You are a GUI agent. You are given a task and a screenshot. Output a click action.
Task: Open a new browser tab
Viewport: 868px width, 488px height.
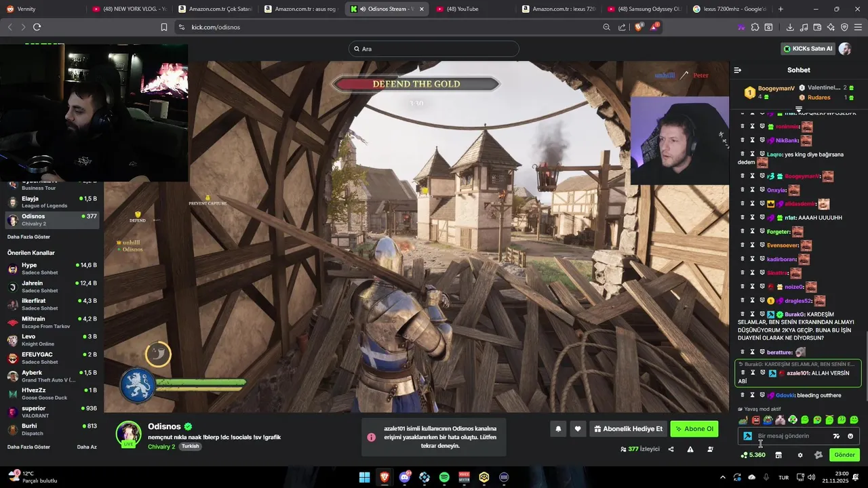point(781,9)
